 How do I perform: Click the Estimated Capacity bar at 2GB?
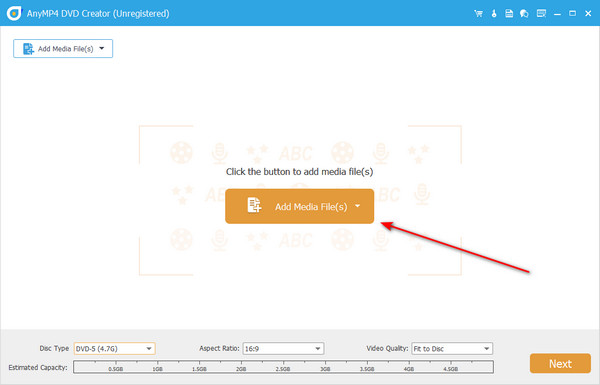pos(241,366)
